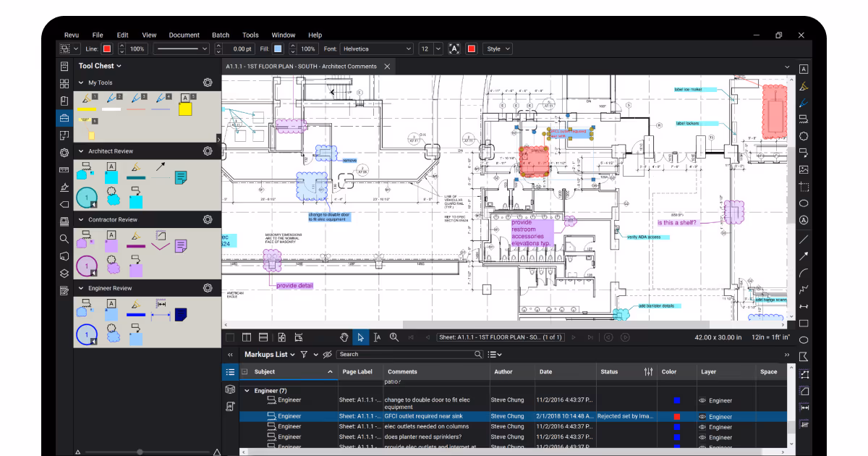Select the dark blue note tool in Engineer Review
Screen dimensions: 868x456
click(x=181, y=313)
